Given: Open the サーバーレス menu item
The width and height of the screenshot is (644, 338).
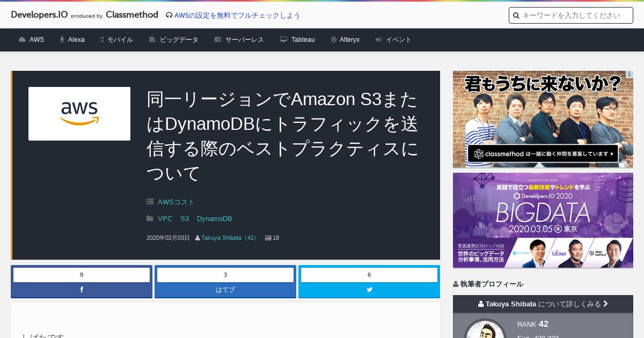Looking at the screenshot, I should tap(245, 40).
